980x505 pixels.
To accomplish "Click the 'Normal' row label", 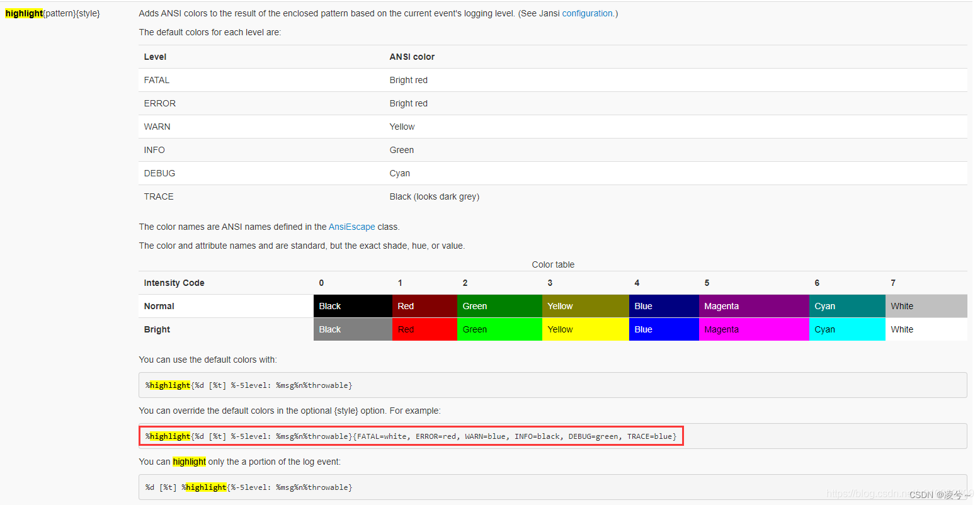I will [x=159, y=306].
